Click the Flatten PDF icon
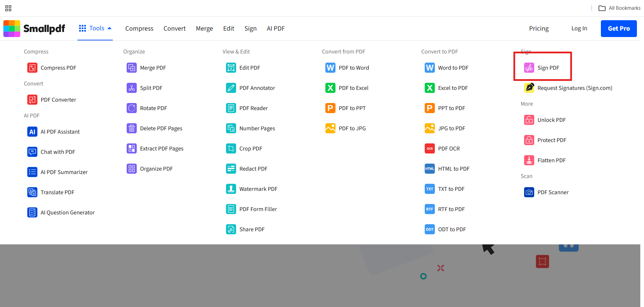Viewport: 644px width, 307px height. tap(529, 160)
